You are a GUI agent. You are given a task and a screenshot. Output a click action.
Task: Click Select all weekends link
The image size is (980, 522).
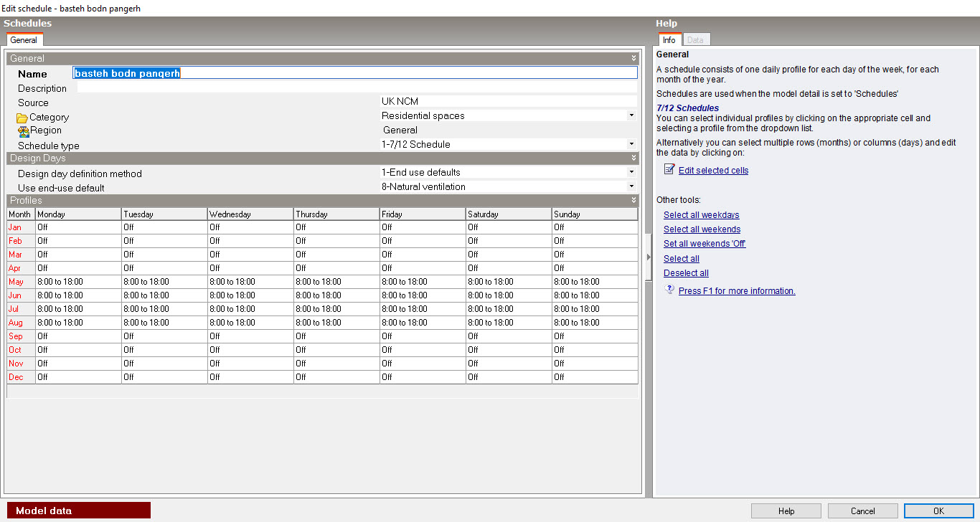point(702,229)
